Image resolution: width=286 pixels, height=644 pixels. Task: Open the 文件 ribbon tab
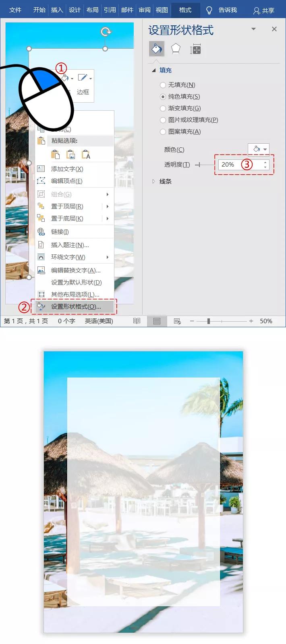click(15, 10)
